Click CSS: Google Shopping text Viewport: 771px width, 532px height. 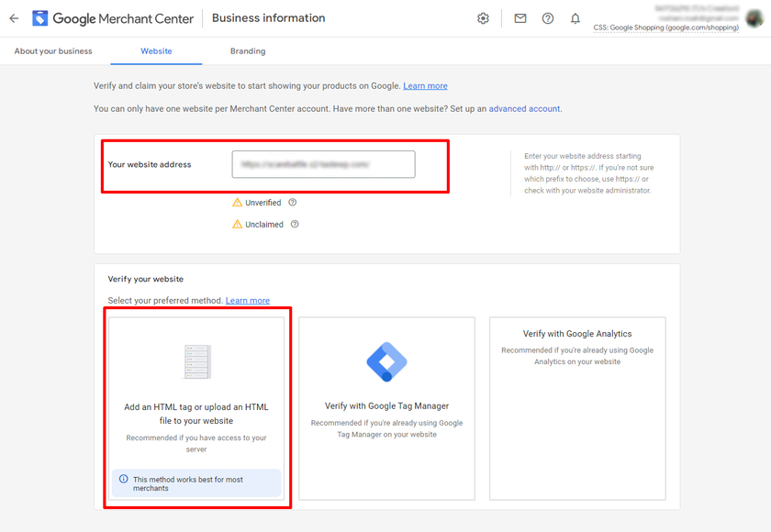(665, 28)
